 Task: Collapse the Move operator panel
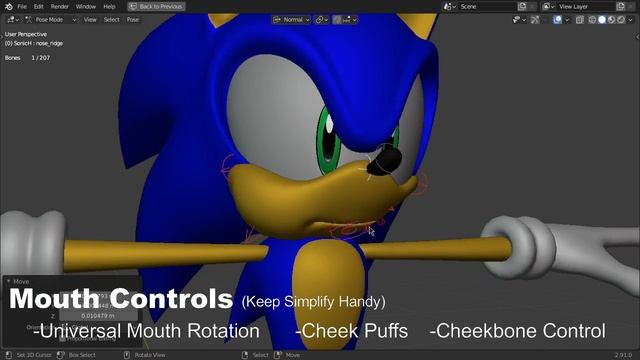9,281
